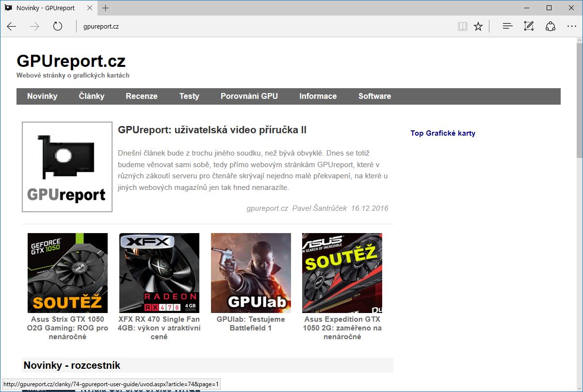Close the Novinky - GPUreport tab
The height and width of the screenshot is (392, 583).
point(89,8)
